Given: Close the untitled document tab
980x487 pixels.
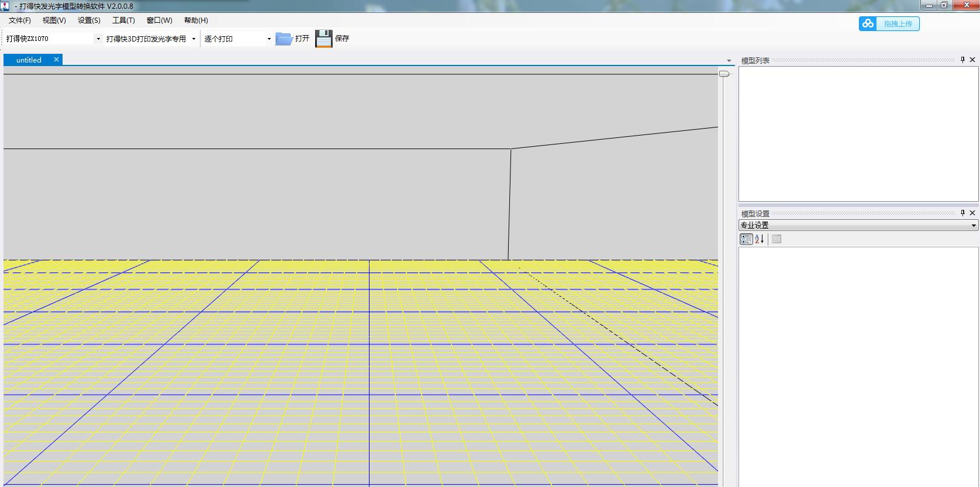Looking at the screenshot, I should [56, 60].
